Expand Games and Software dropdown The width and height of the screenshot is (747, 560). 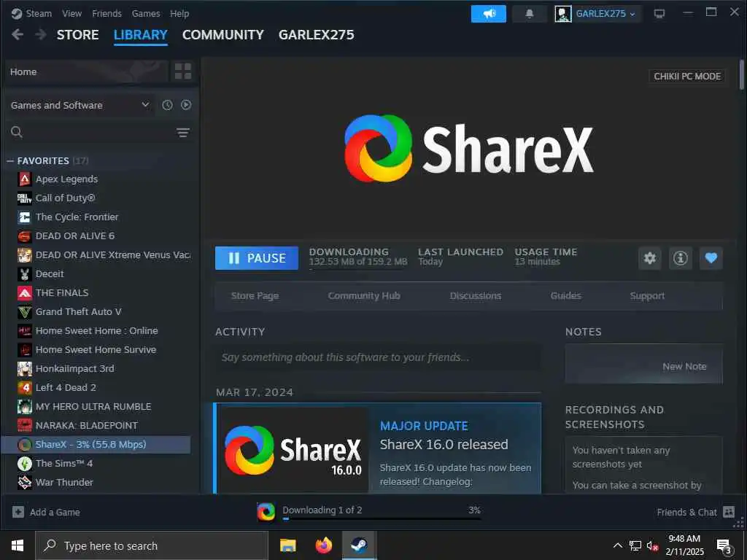pos(80,105)
